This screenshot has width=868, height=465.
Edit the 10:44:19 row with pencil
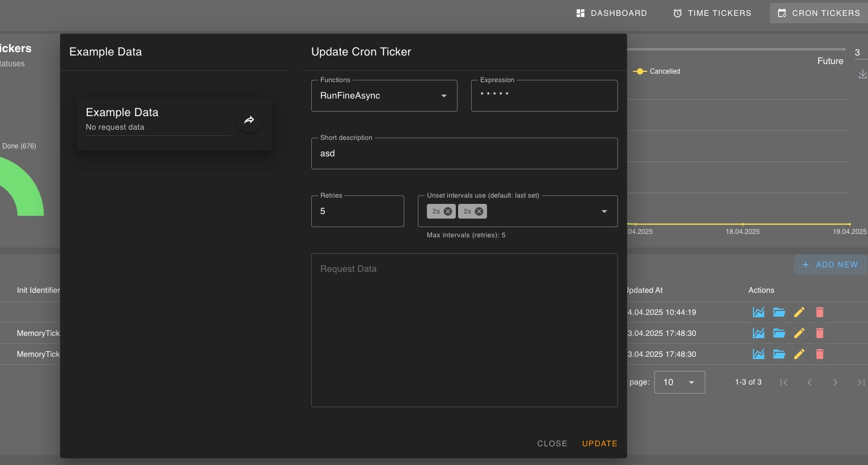[x=799, y=312]
